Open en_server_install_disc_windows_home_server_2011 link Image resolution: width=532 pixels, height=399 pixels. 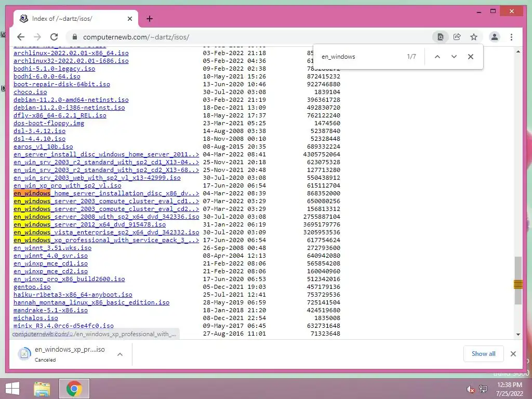click(x=106, y=154)
